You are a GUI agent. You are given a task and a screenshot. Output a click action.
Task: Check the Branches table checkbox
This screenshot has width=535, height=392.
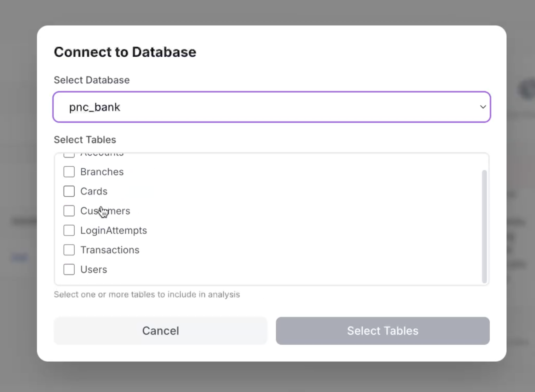coord(69,172)
